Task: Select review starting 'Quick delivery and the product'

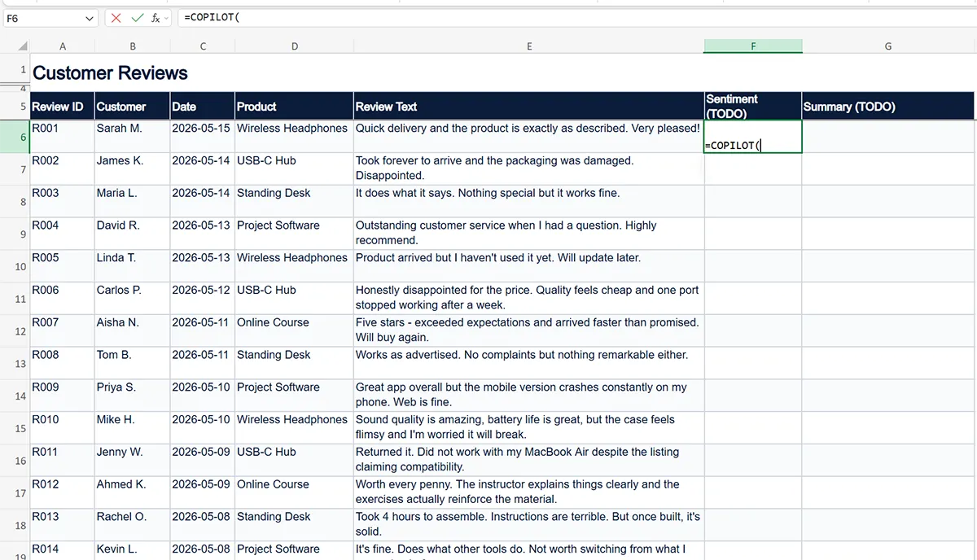Action: 529,137
